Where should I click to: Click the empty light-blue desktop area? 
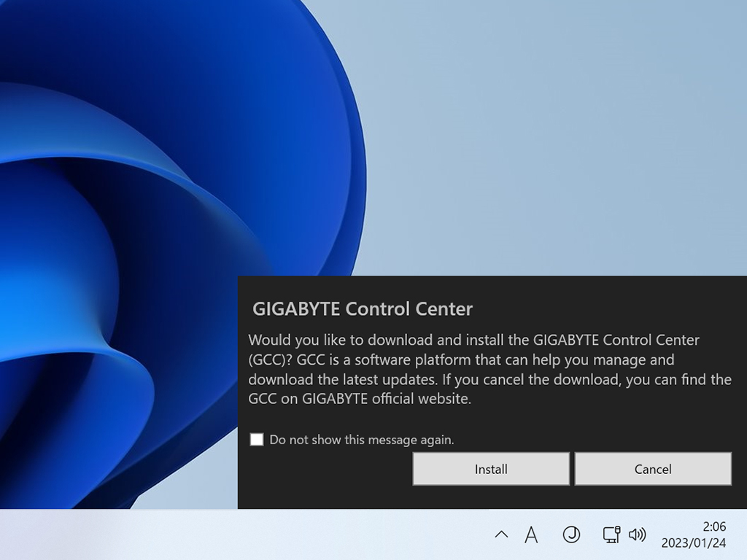pos(548,133)
